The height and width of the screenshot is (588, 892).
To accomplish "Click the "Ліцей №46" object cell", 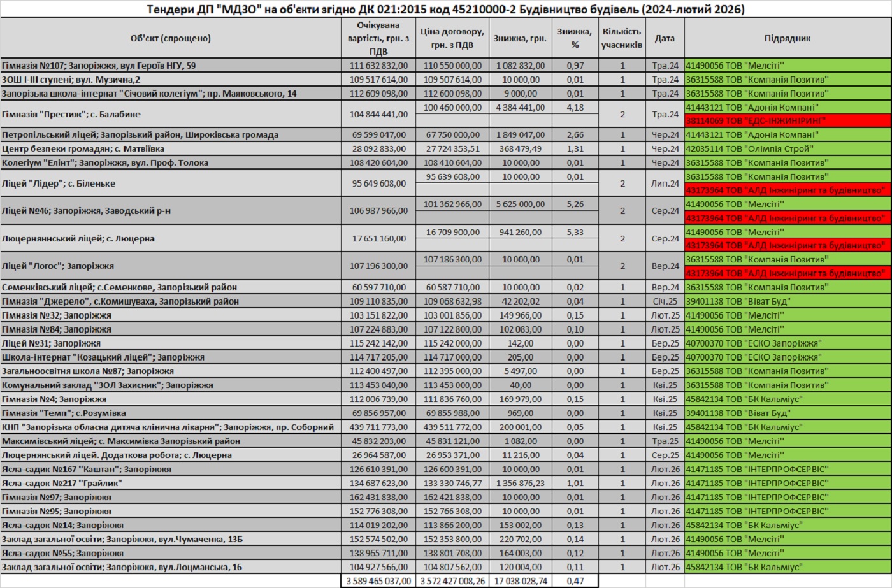I will click(170, 211).
